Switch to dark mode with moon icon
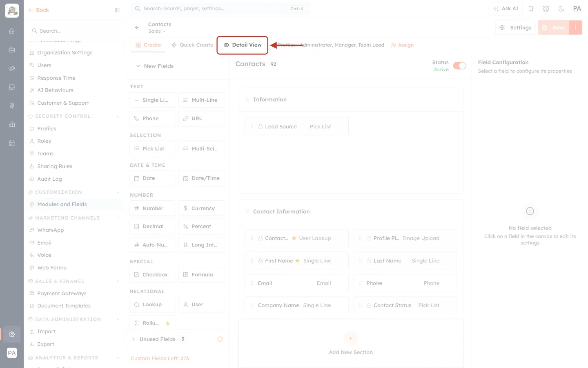 [x=561, y=9]
